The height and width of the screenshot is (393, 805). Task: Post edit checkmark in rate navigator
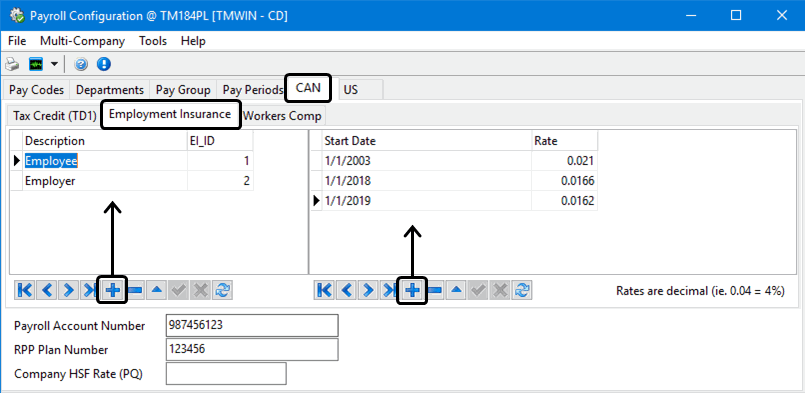click(x=478, y=290)
